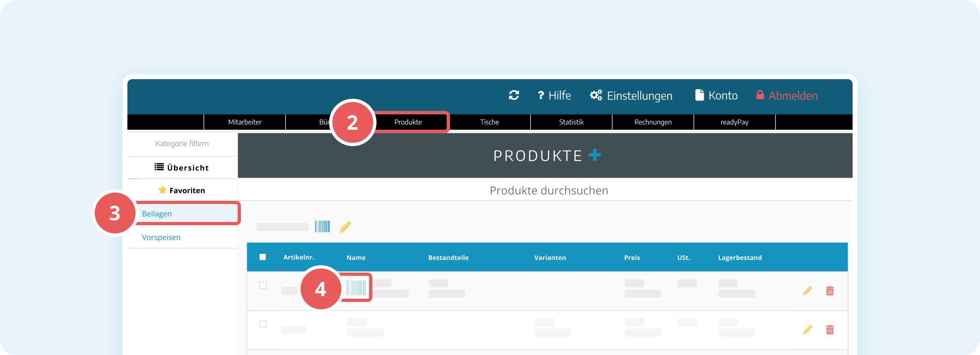Switch to the readyPay tab
The height and width of the screenshot is (355, 980).
click(x=735, y=122)
